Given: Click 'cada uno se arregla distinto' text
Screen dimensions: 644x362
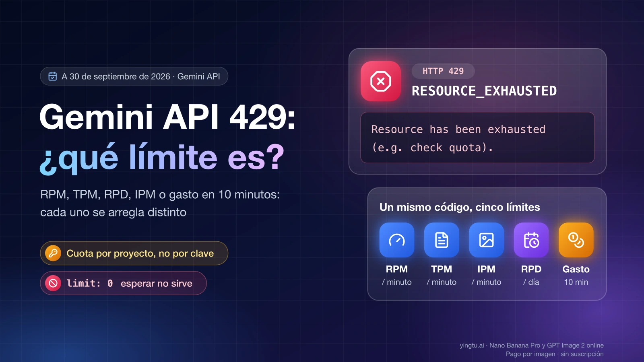Looking at the screenshot, I should pyautogui.click(x=113, y=212).
